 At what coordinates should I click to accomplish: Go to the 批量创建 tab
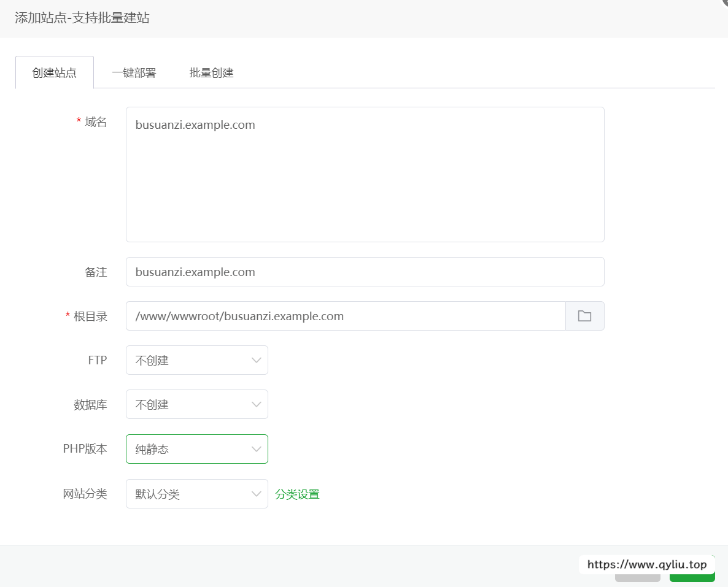point(211,72)
